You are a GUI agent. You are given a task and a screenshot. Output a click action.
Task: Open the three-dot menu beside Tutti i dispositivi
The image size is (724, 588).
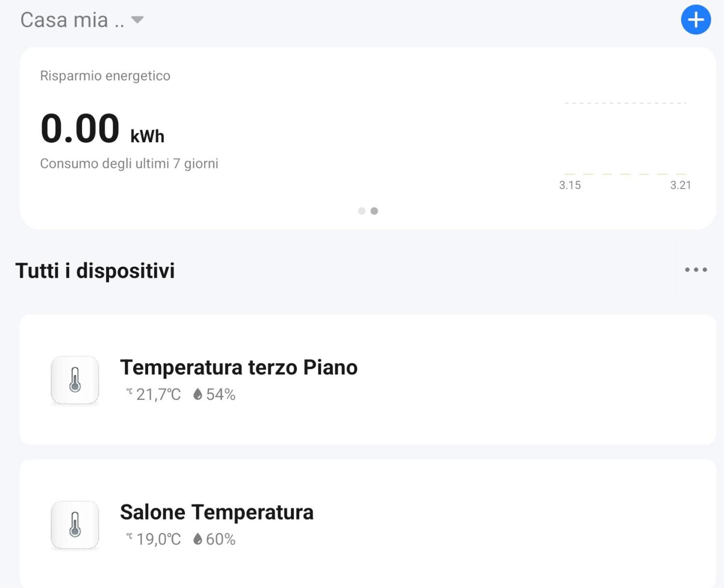tap(696, 270)
